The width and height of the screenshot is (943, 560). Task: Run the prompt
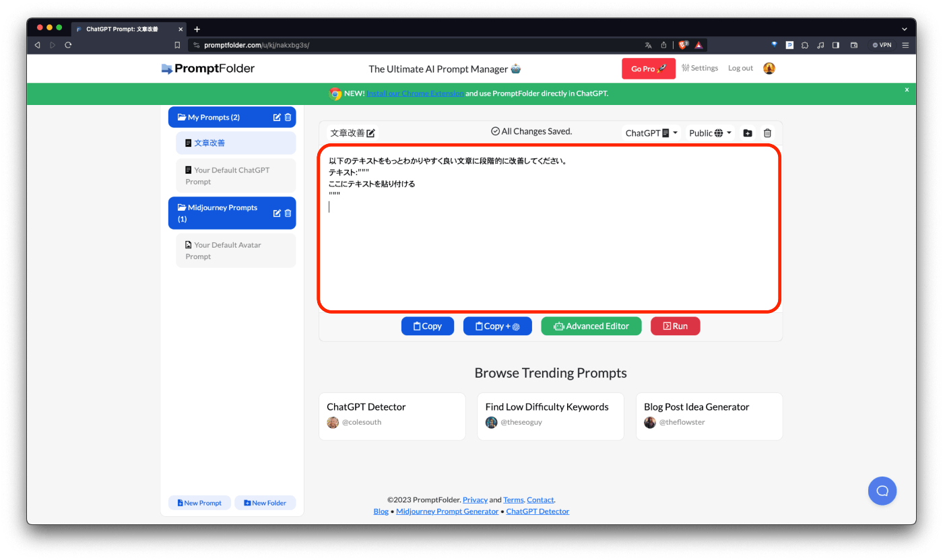675,326
